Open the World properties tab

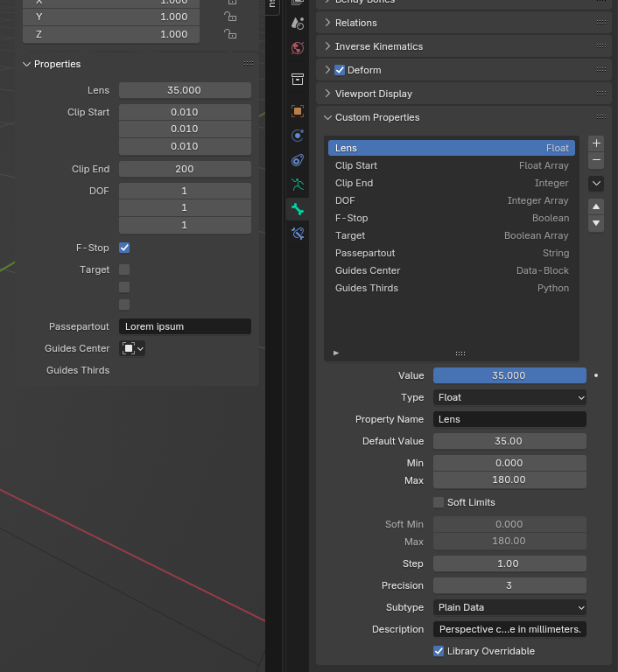[298, 48]
